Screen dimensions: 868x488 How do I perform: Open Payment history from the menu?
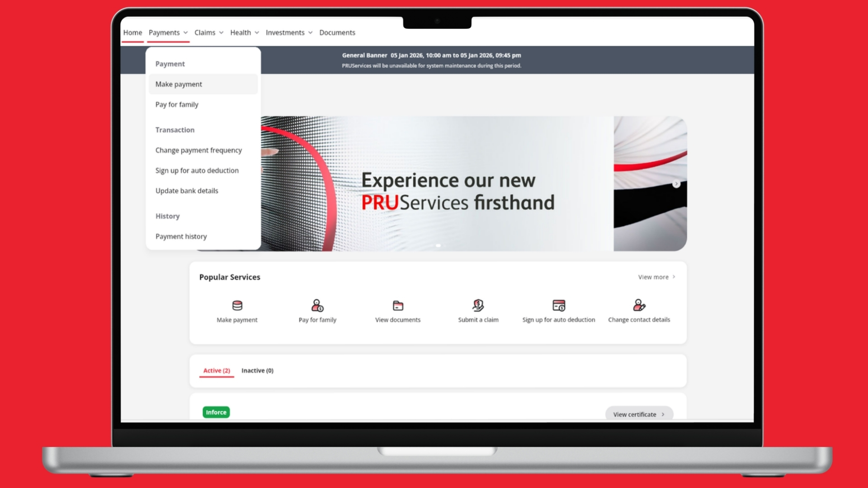tap(181, 237)
